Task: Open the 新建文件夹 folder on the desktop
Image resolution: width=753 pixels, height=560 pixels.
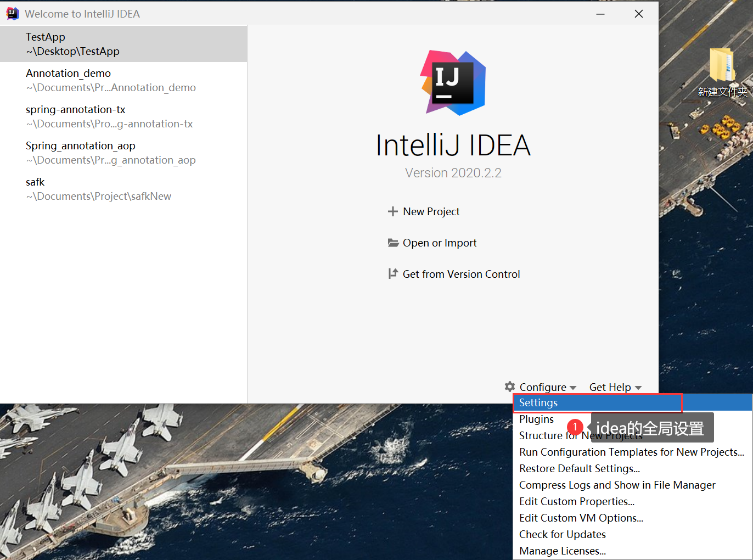Action: coord(722,72)
